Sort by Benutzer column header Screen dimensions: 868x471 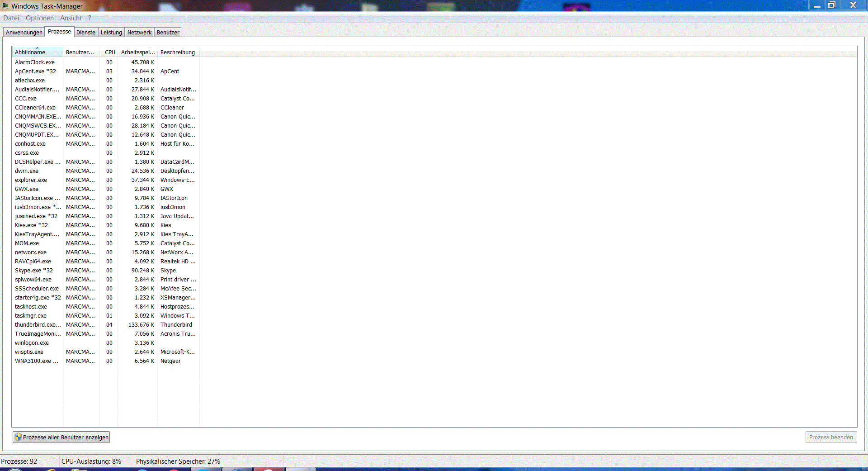pos(81,52)
